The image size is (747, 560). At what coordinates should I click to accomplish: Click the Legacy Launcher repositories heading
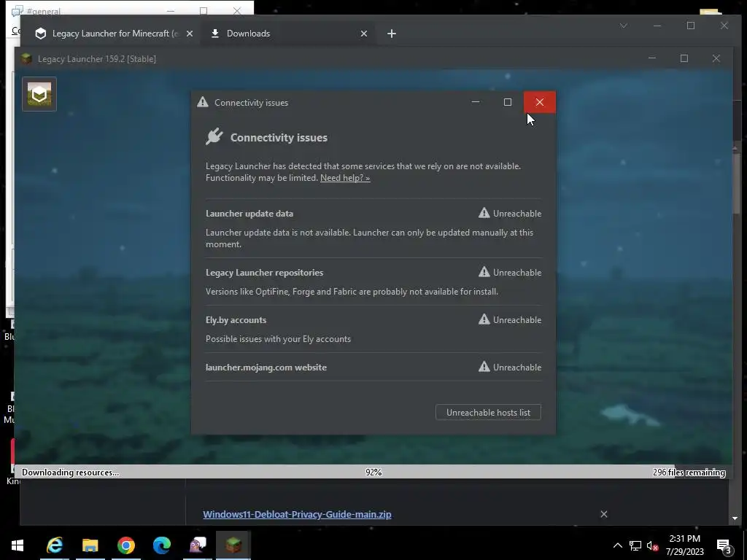[264, 273]
